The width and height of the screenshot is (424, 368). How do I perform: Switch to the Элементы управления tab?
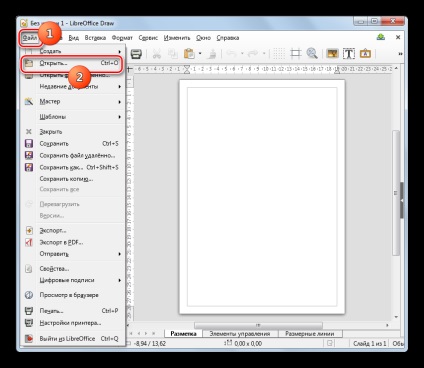pos(240,333)
